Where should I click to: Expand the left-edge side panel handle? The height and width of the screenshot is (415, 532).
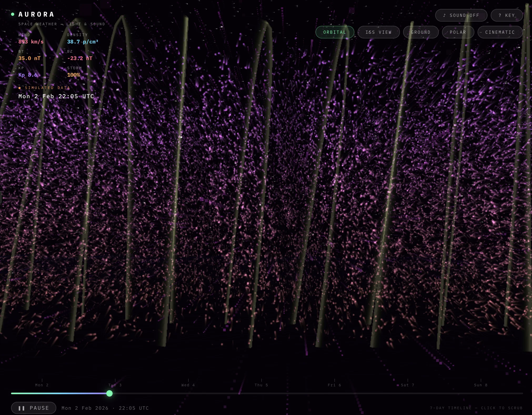pos(1,197)
